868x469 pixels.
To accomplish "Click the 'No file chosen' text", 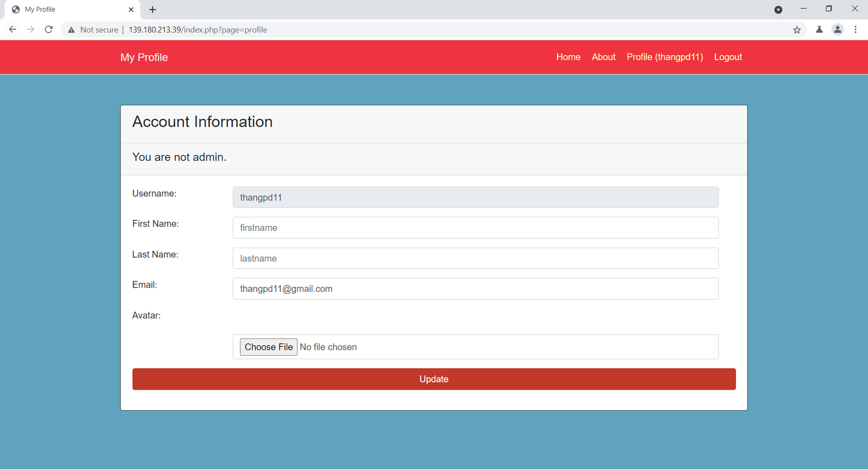I will coord(328,347).
